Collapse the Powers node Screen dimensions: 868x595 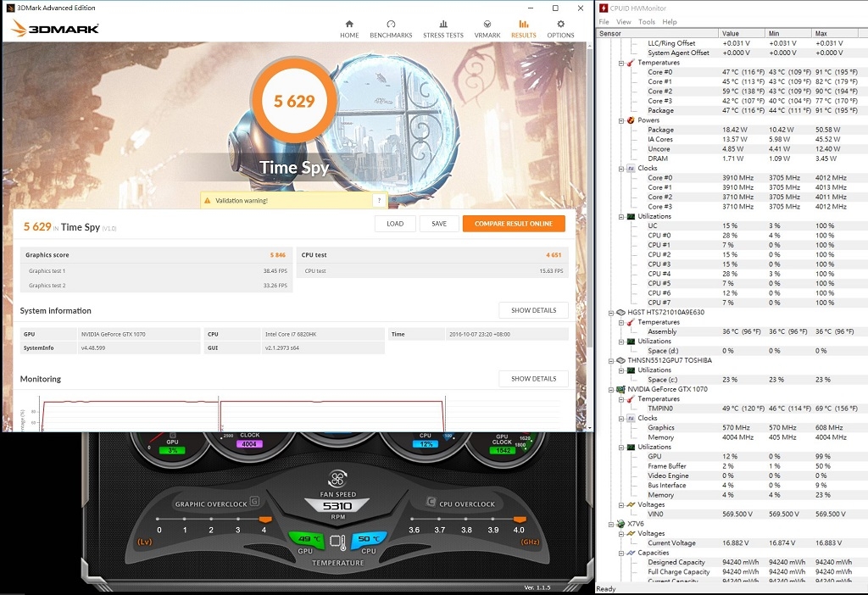[621, 120]
